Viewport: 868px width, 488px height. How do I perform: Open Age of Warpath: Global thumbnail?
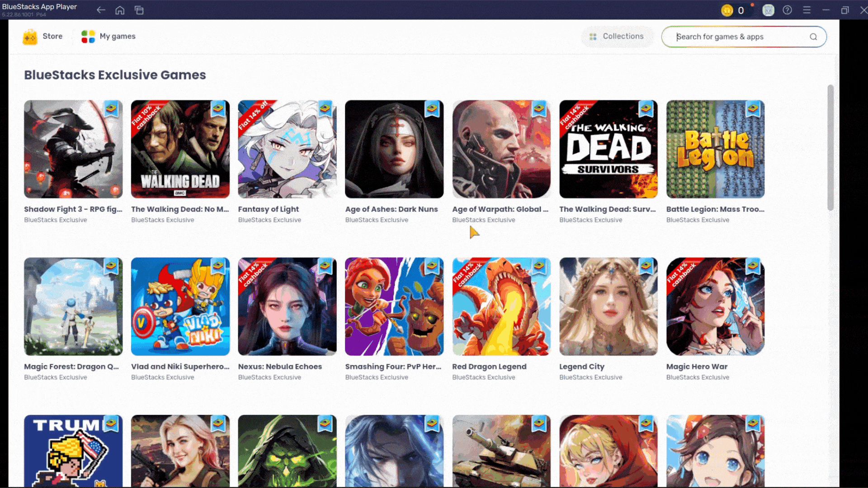[x=501, y=149]
